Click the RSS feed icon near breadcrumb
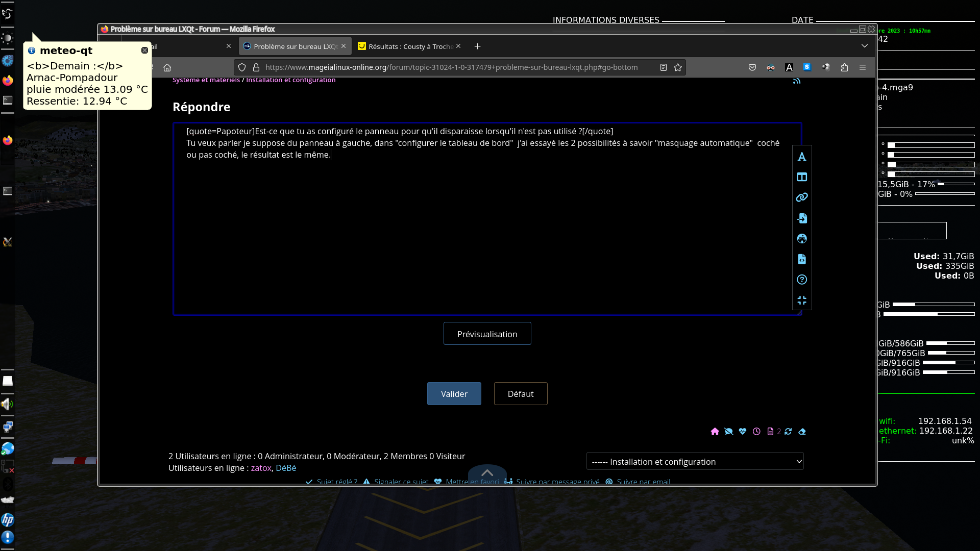980x551 pixels. tap(797, 81)
